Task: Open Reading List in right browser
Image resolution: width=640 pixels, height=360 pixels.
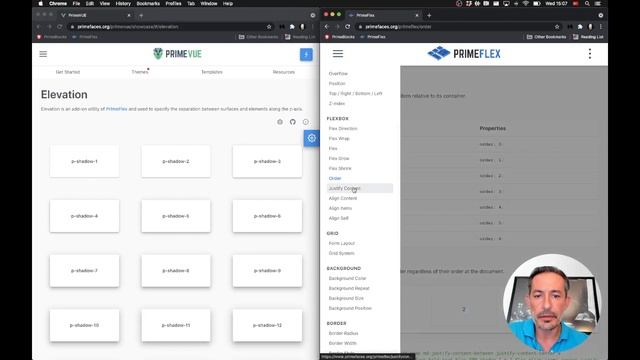Action: coord(588,37)
